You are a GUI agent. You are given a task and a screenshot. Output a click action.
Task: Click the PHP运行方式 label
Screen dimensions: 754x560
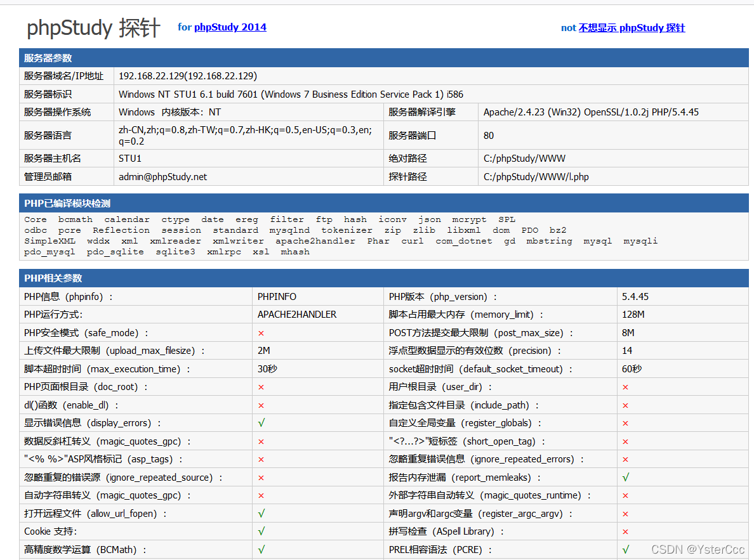(x=53, y=315)
